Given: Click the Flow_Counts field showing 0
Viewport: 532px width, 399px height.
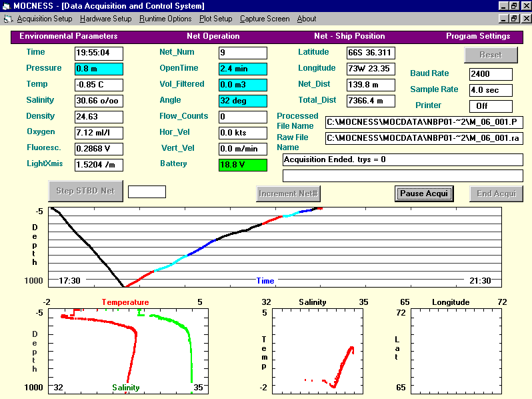Looking at the screenshot, I should pyautogui.click(x=243, y=117).
